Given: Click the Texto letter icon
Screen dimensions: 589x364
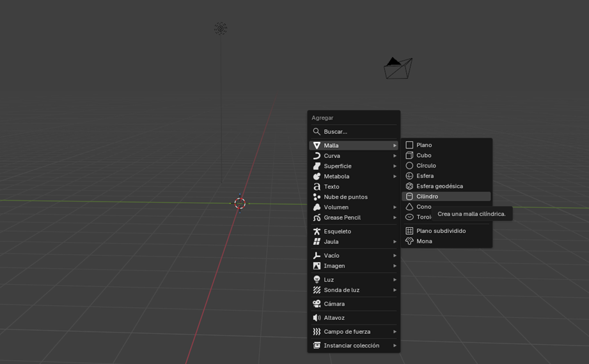Looking at the screenshot, I should (x=317, y=187).
